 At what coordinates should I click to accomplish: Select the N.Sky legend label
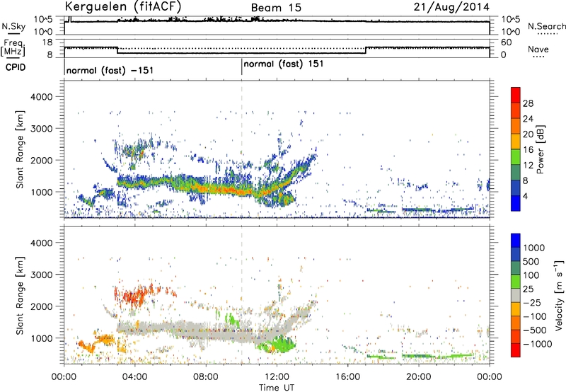(13, 26)
